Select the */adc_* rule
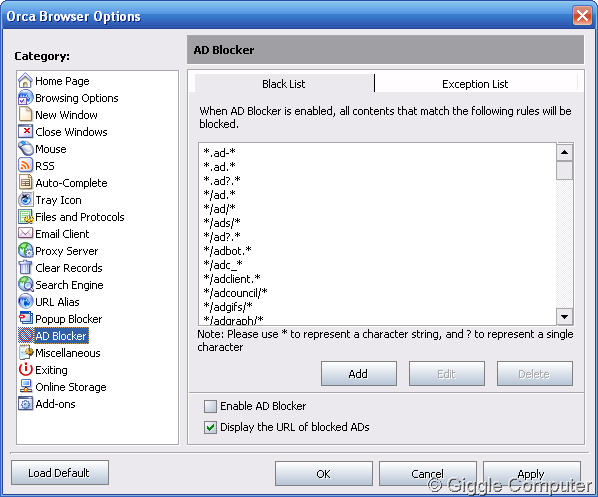The height and width of the screenshot is (497, 598). (223, 265)
